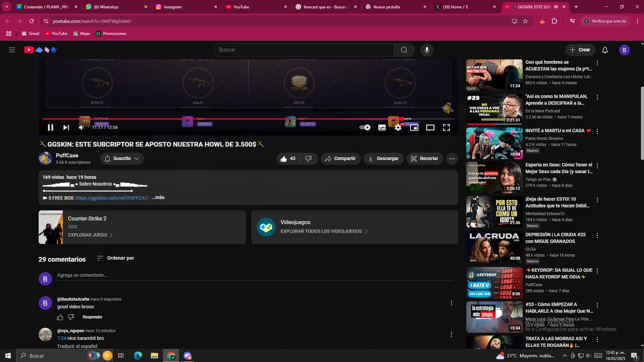Open options for 'Con qué hombres se ACUESTAN' video
The height and width of the screenshot is (362, 644).
597,63
